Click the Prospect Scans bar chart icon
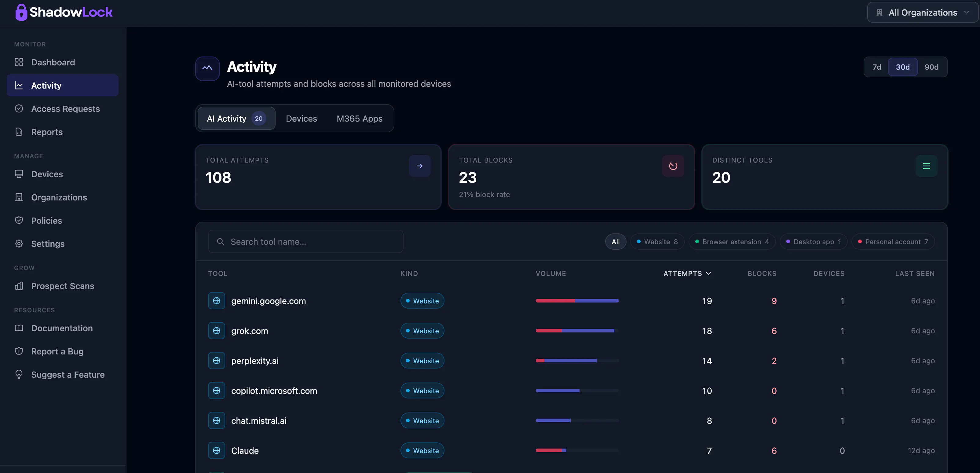This screenshot has width=980, height=473. click(x=19, y=286)
